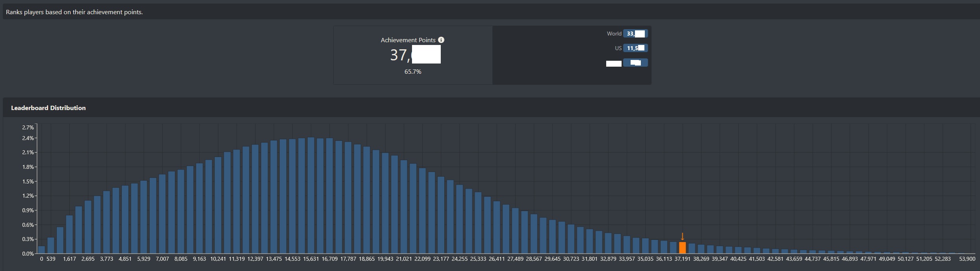Open the World rank badge
The height and width of the screenshot is (271, 980).
click(635, 34)
